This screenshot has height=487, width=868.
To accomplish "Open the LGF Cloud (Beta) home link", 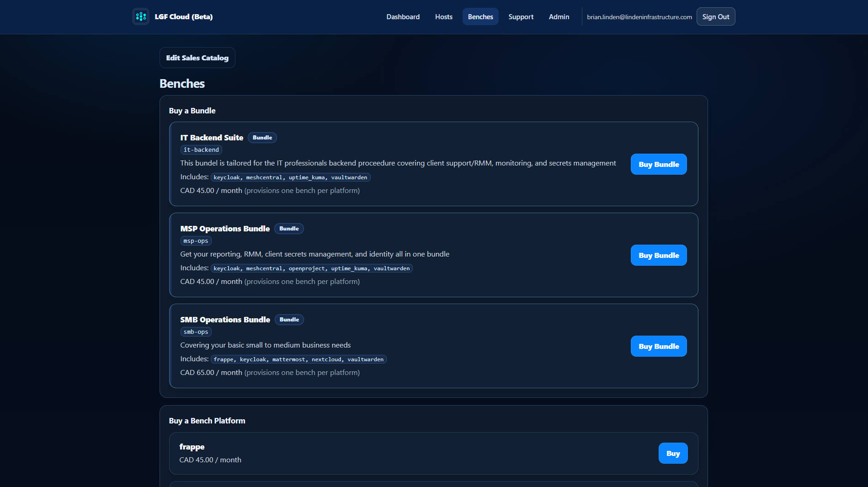I will [183, 16].
